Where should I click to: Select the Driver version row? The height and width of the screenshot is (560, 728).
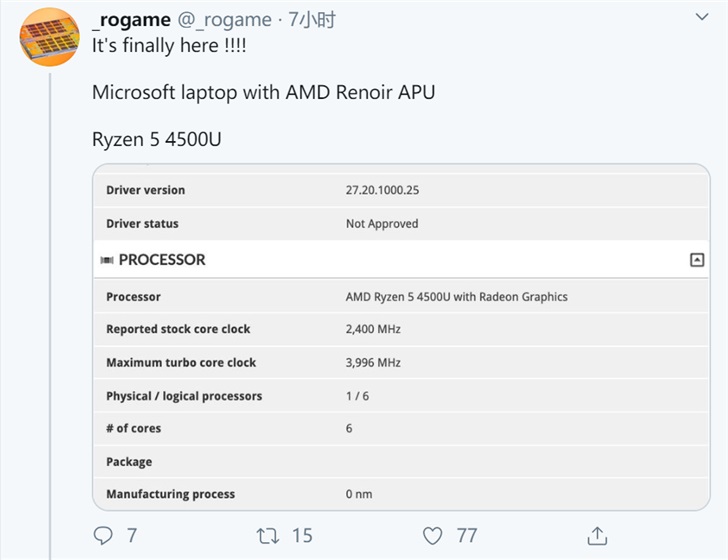click(x=401, y=190)
